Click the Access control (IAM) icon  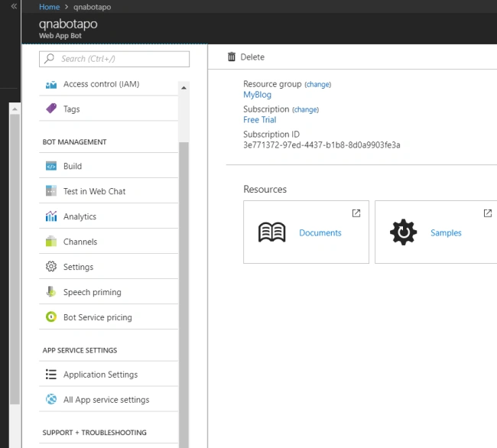pyautogui.click(x=51, y=84)
